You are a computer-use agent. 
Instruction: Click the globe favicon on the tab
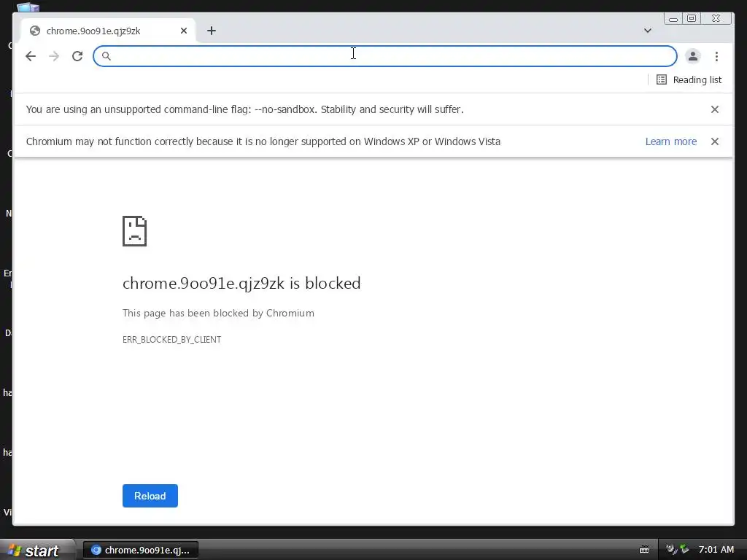35,31
